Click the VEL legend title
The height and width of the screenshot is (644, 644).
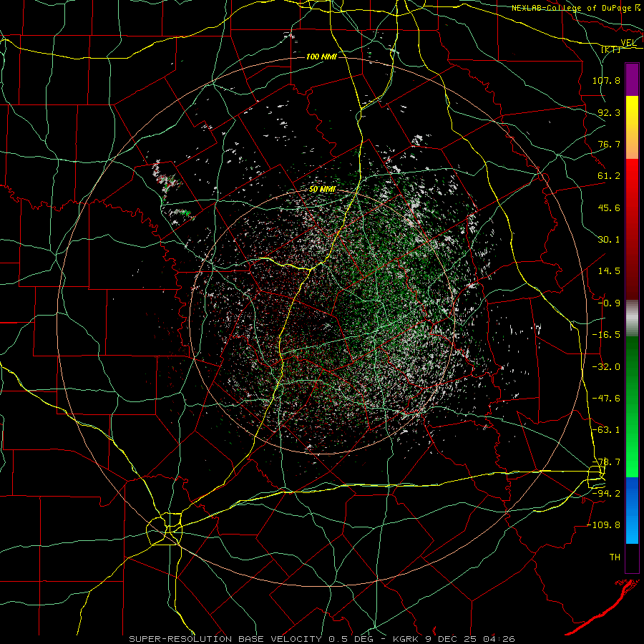[628, 42]
